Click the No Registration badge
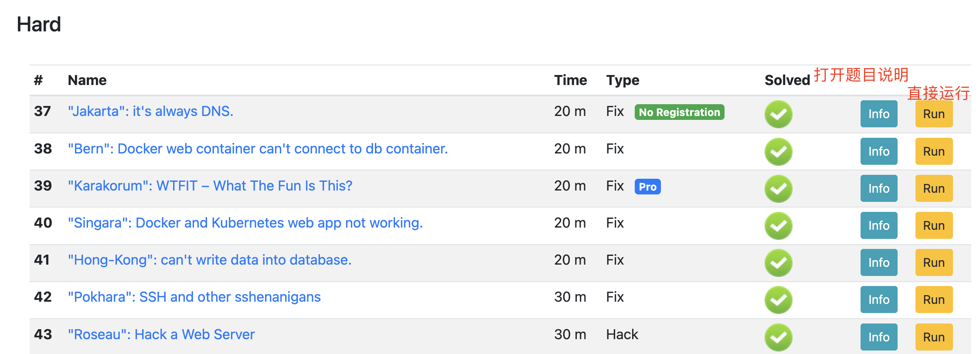 coord(679,112)
